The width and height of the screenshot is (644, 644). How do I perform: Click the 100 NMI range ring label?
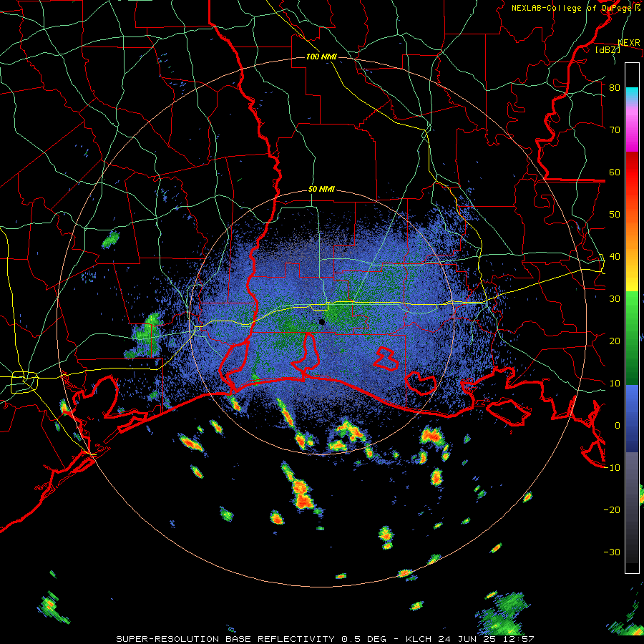click(321, 57)
